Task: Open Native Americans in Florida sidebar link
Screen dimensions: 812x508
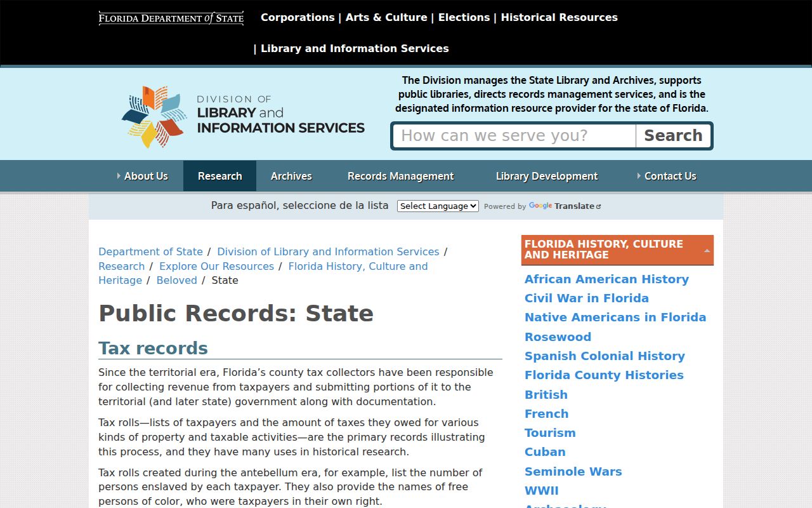Action: pos(615,317)
